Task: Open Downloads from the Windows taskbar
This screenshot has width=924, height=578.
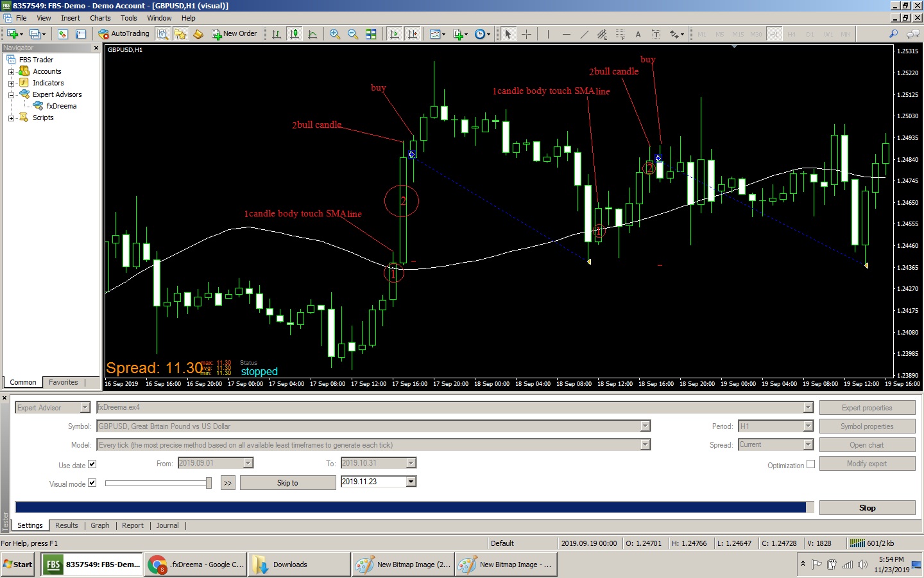Action: pos(298,565)
